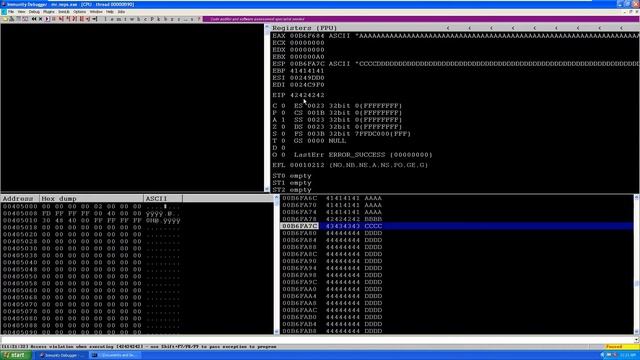
Task: Click the registers pane left scrollbar
Action: (267, 108)
